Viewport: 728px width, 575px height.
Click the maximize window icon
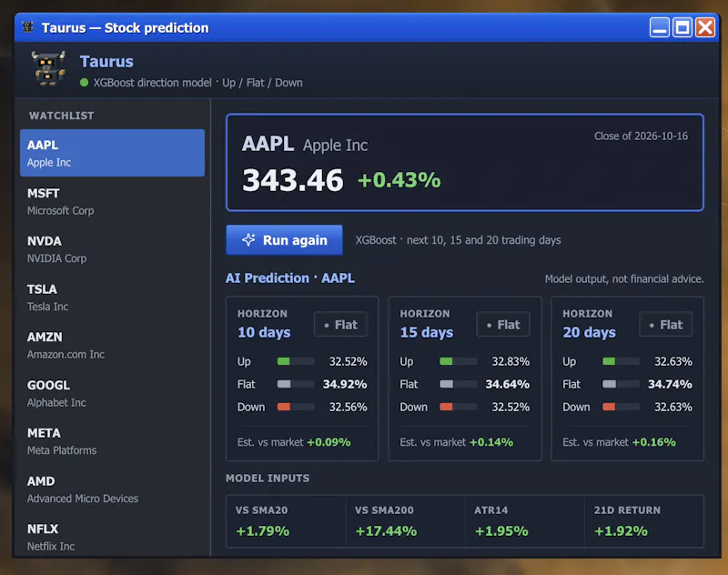(x=682, y=27)
